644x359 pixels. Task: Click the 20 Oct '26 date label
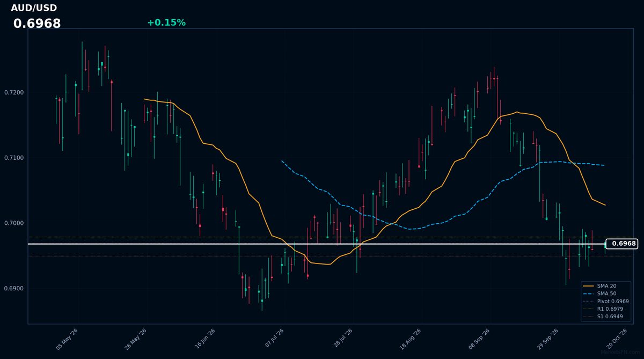tap(617, 339)
